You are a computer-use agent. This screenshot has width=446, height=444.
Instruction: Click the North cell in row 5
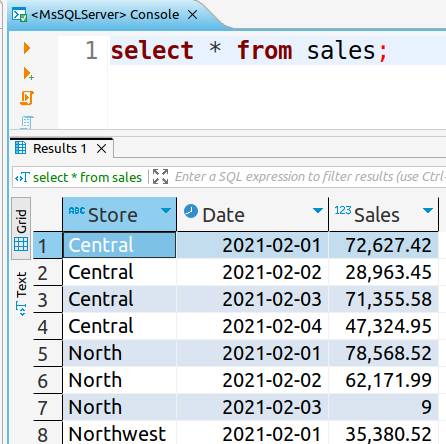(119, 353)
